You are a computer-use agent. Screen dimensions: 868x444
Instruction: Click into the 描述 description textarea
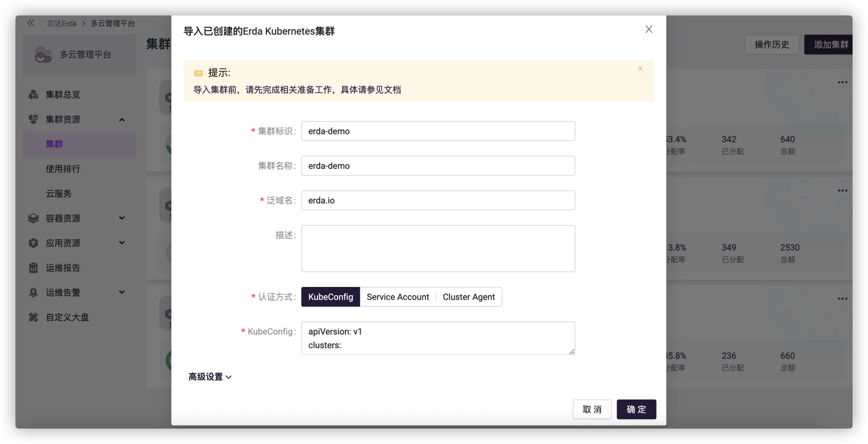coord(438,249)
